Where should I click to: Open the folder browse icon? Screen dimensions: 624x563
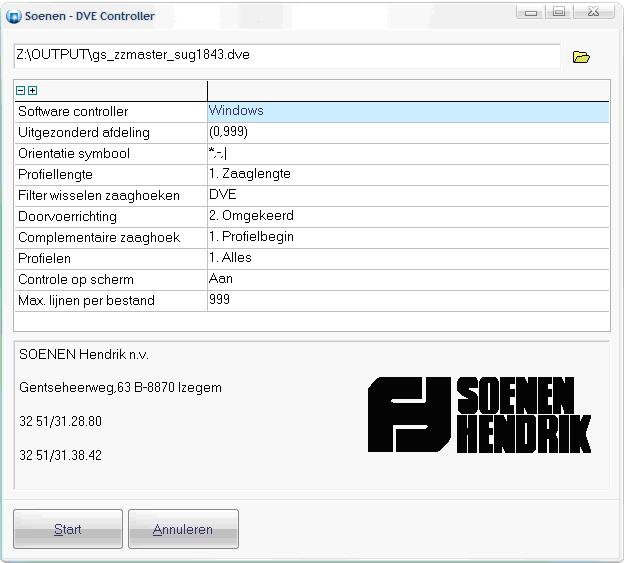[x=581, y=57]
